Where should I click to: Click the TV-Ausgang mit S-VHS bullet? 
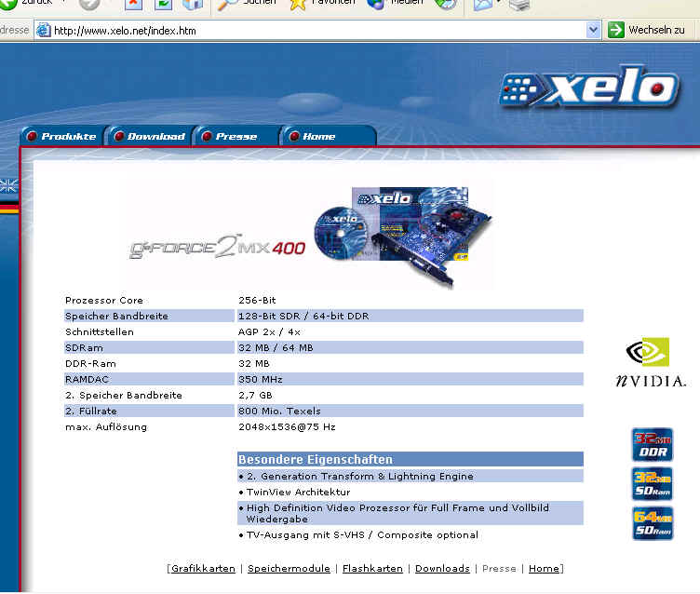pyautogui.click(x=358, y=534)
